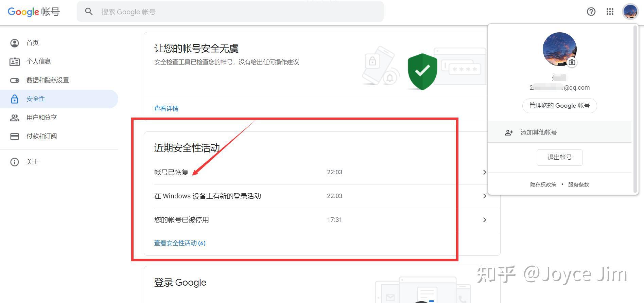Open 用户和分享 in the sidebar
The width and height of the screenshot is (644, 303).
(59, 118)
